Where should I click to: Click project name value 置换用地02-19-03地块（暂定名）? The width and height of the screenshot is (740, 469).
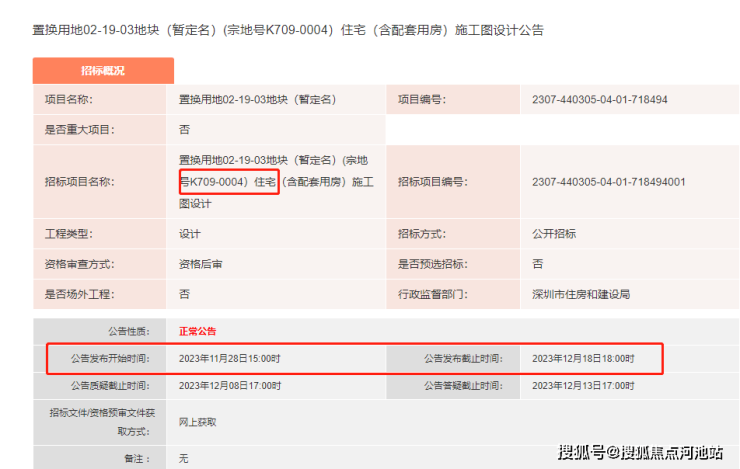tap(258, 100)
